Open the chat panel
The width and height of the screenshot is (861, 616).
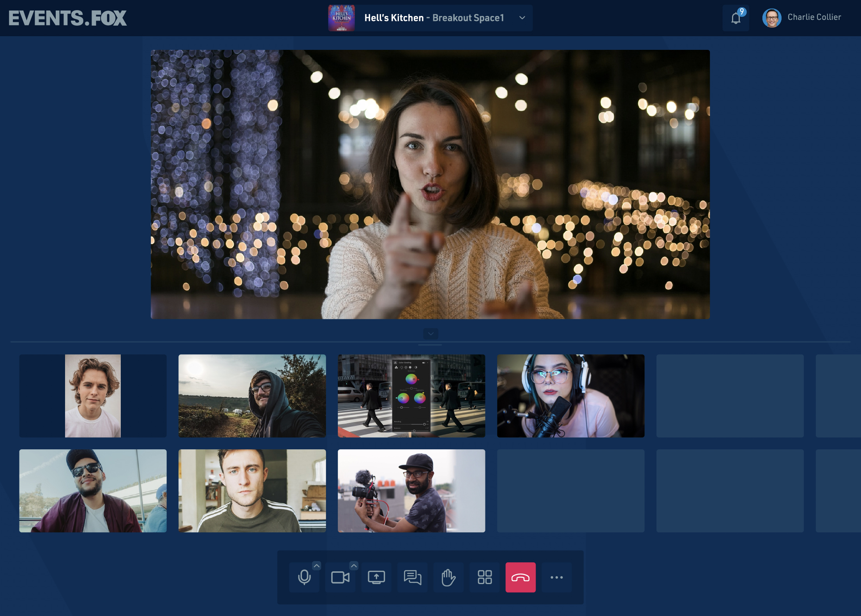coord(412,577)
